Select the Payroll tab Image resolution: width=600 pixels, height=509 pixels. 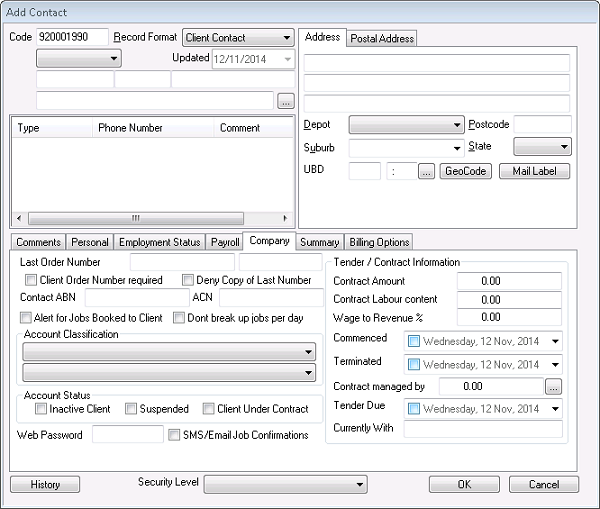[x=225, y=242]
